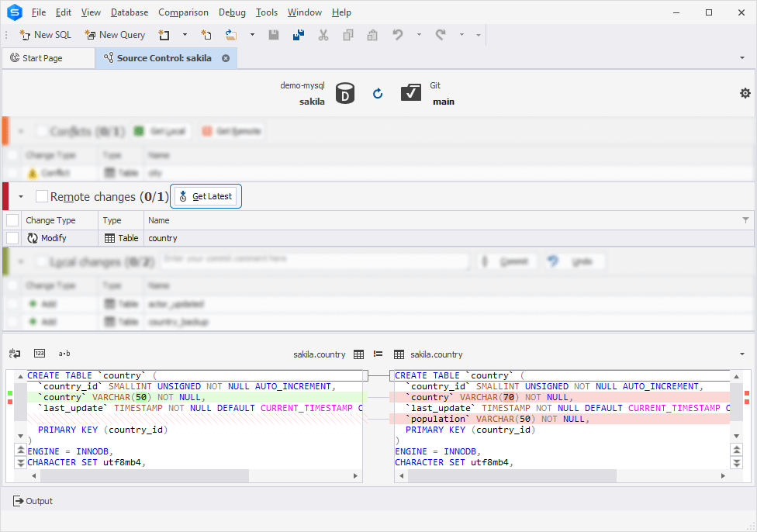Open the toolbar overflow options arrow
Viewport: 757px width, 532px height.
click(x=479, y=35)
